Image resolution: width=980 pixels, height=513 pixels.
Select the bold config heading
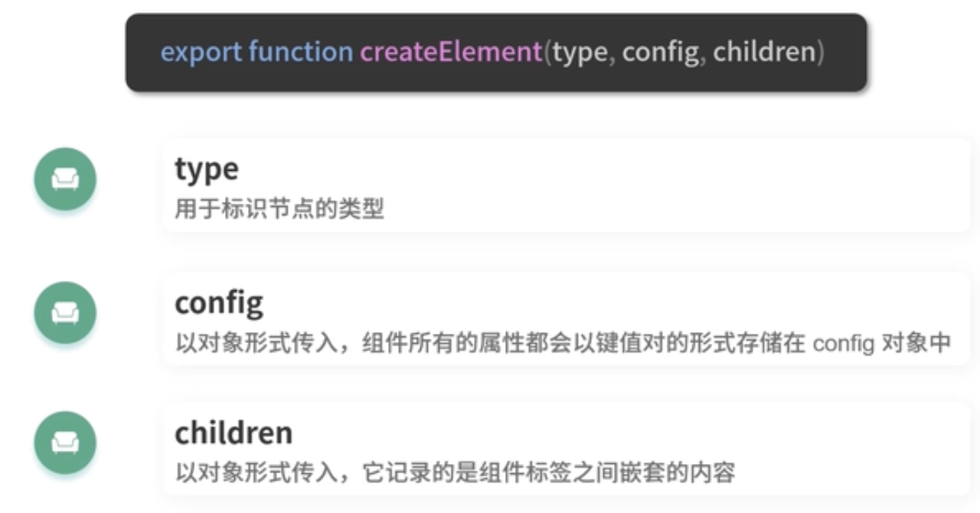point(219,303)
